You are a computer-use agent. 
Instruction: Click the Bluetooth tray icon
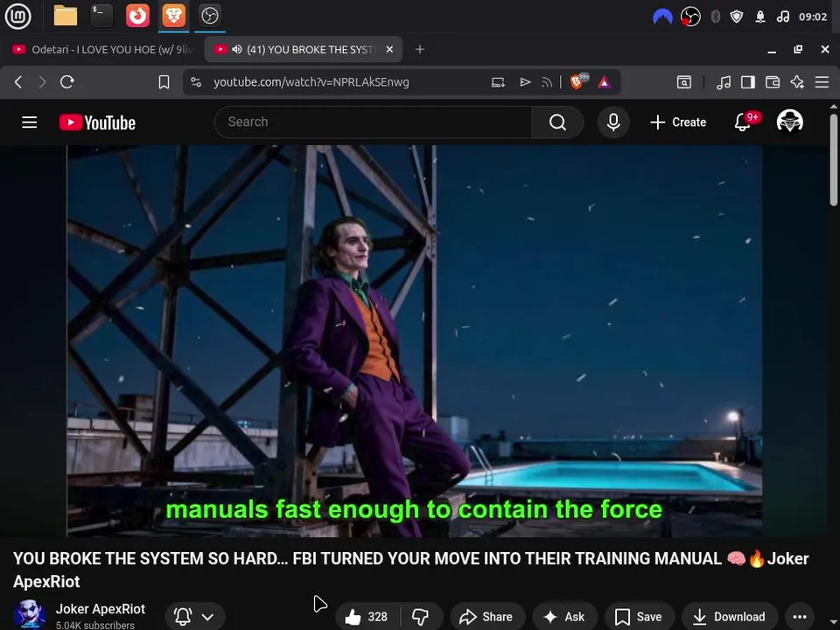click(715, 17)
